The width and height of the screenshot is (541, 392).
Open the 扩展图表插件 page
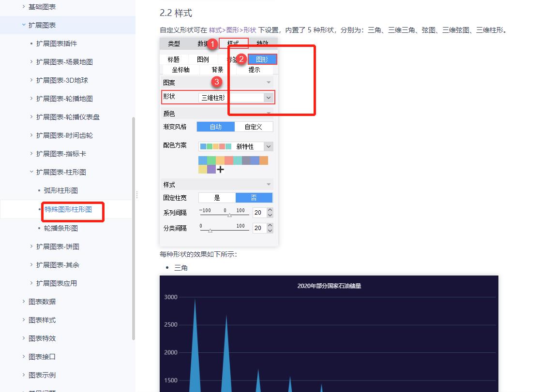pos(57,44)
